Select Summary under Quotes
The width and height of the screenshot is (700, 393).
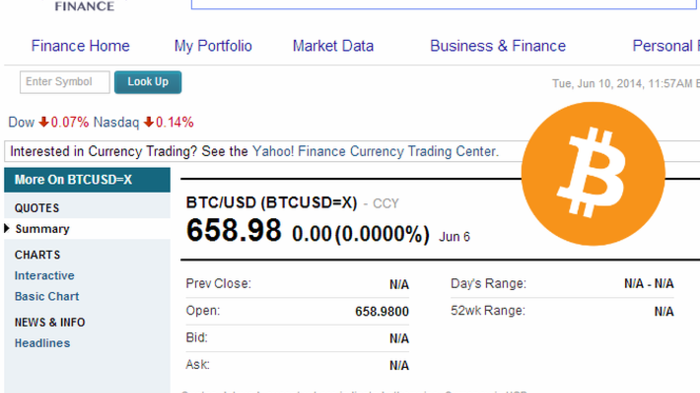[x=42, y=229]
